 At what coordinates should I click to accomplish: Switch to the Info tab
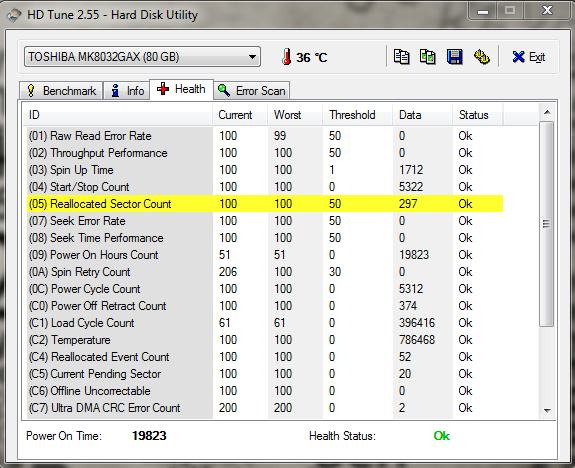[x=127, y=91]
